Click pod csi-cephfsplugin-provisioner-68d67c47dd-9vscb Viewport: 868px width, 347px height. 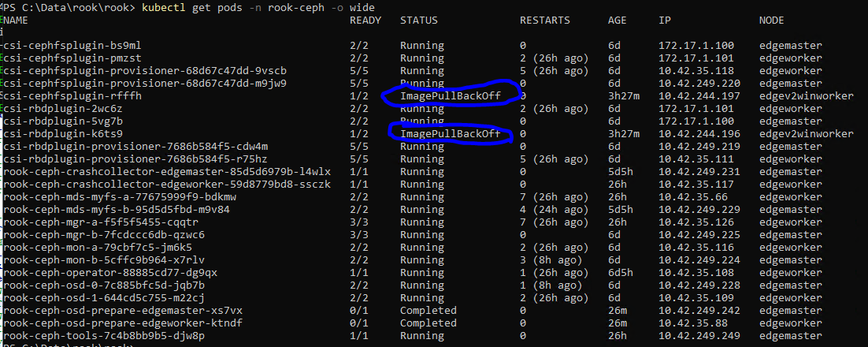[x=145, y=71]
